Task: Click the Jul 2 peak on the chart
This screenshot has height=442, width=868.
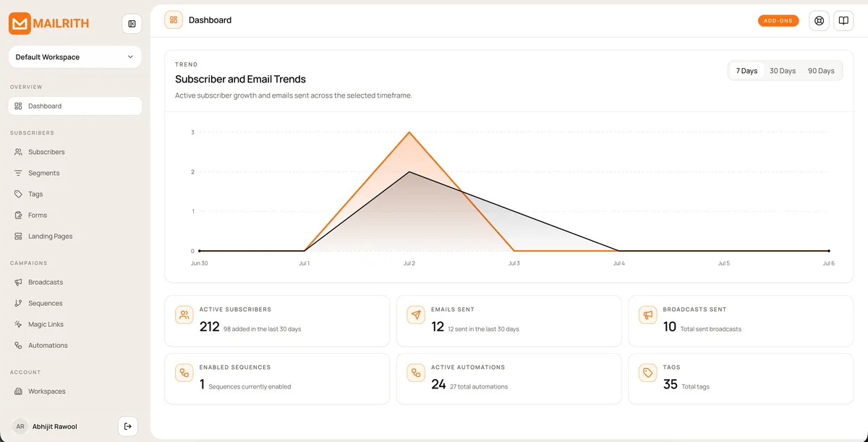Action: 409,132
